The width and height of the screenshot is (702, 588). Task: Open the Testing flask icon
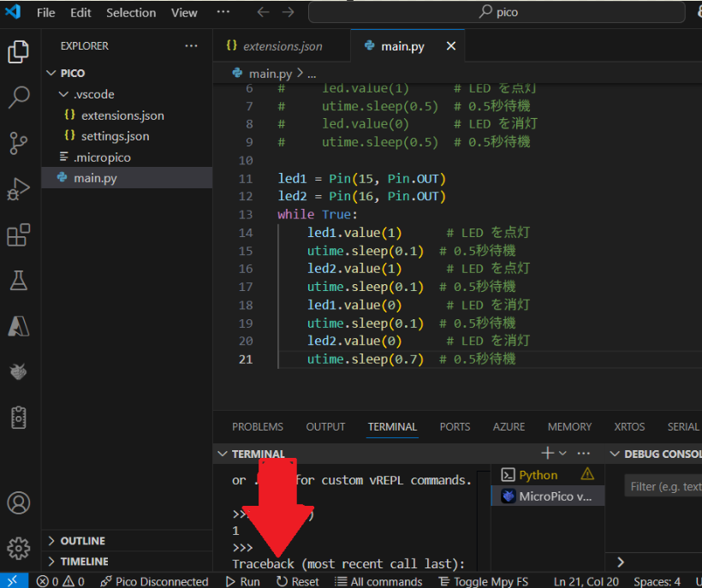(18, 281)
